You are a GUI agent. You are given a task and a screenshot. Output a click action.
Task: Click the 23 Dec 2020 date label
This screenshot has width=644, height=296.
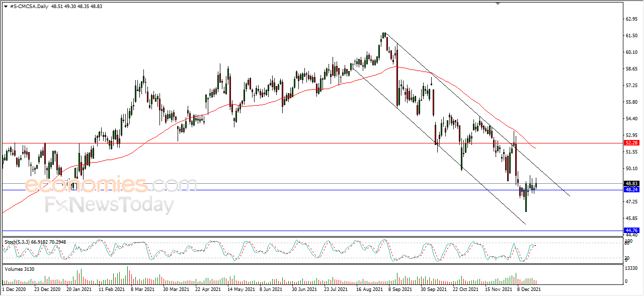[47, 290]
